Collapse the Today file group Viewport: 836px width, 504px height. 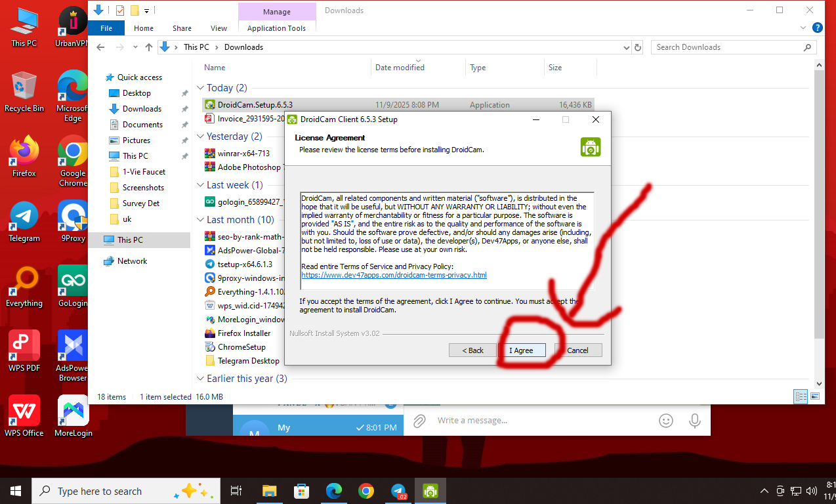[x=200, y=88]
